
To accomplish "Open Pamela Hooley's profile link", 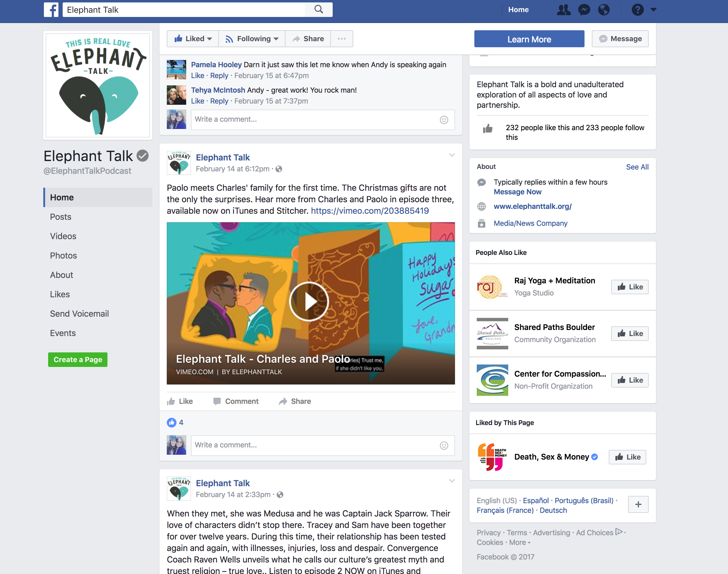I will point(216,64).
